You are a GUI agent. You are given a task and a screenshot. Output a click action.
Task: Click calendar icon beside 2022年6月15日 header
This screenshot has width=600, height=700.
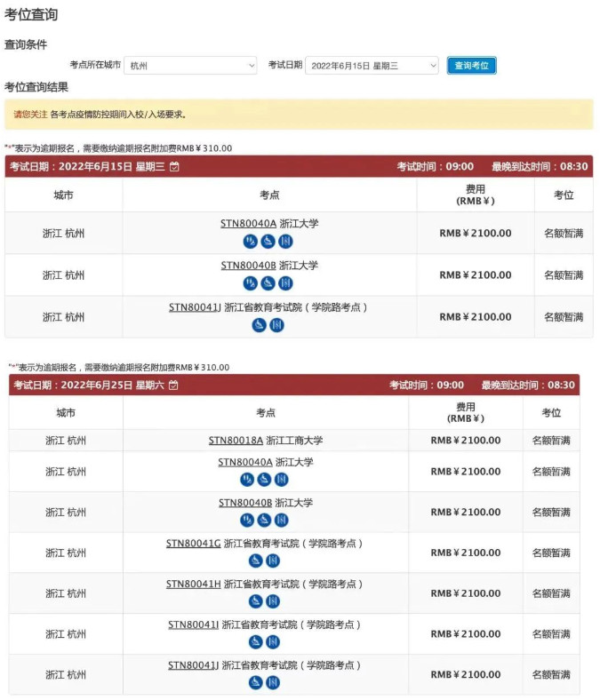pyautogui.click(x=175, y=166)
